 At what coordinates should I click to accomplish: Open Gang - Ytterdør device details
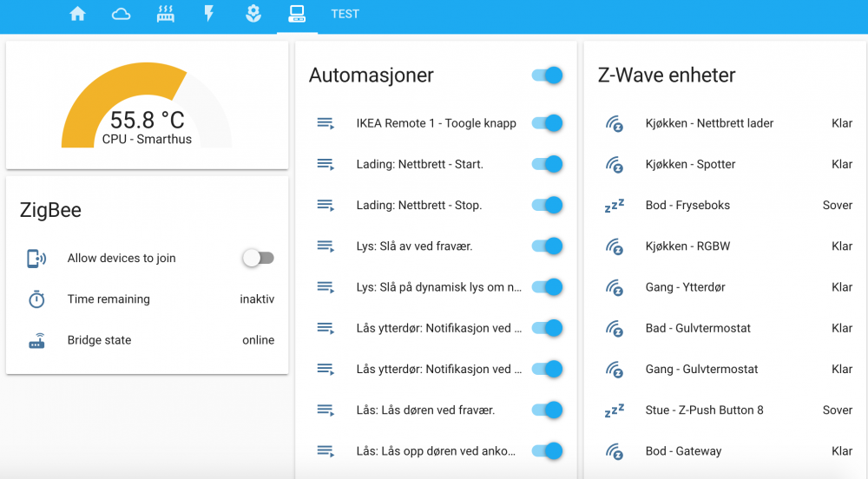(x=686, y=287)
